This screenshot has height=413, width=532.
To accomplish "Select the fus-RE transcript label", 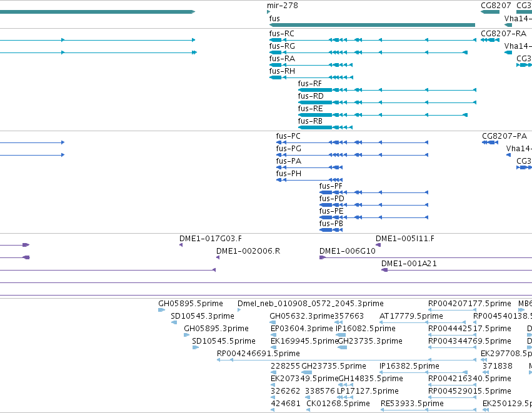I will click(x=310, y=109).
